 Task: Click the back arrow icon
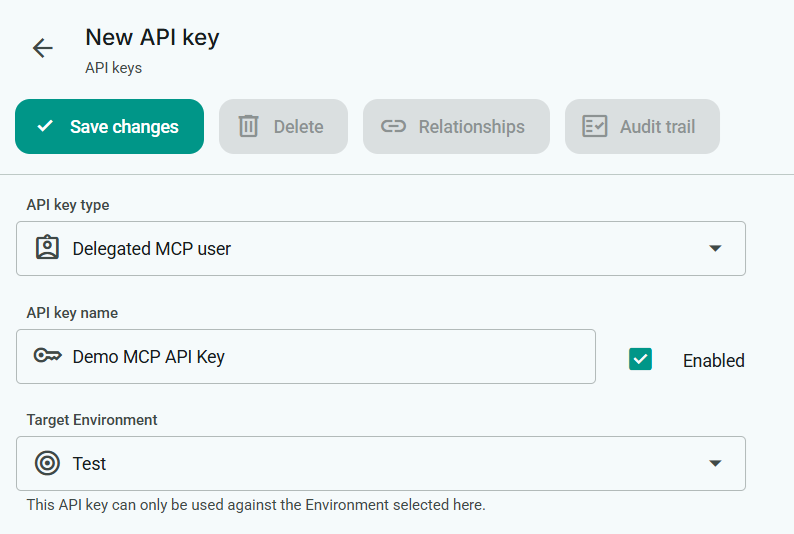point(42,48)
